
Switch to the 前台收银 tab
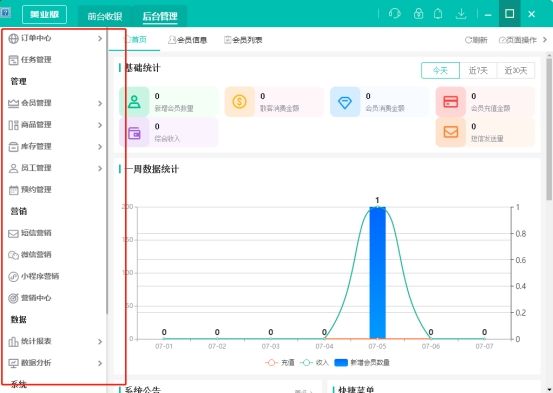pos(104,16)
